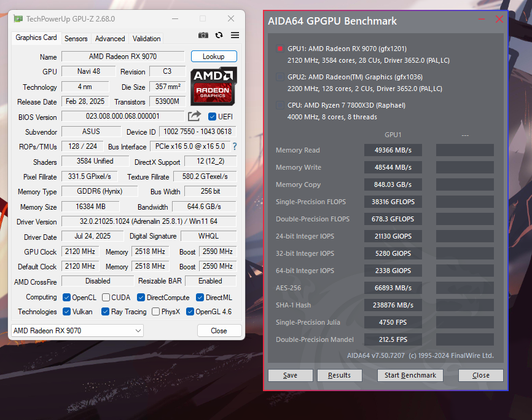Click the Close button in GPU-Z
The height and width of the screenshot is (420, 532).
tap(219, 330)
